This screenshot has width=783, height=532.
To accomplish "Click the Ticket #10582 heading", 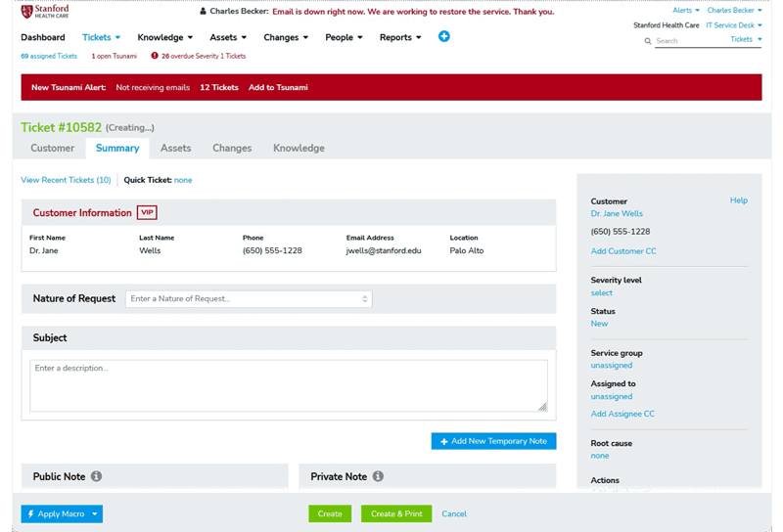I will [61, 127].
